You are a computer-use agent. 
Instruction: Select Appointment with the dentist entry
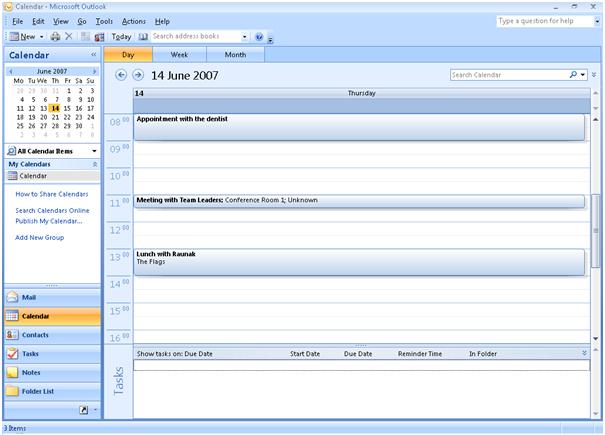(359, 127)
